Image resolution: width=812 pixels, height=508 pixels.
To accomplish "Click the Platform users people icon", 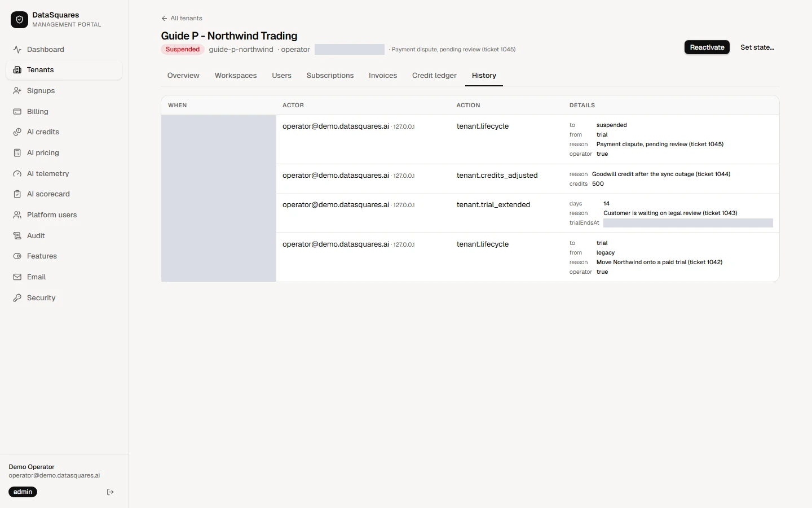I will 17,214.
